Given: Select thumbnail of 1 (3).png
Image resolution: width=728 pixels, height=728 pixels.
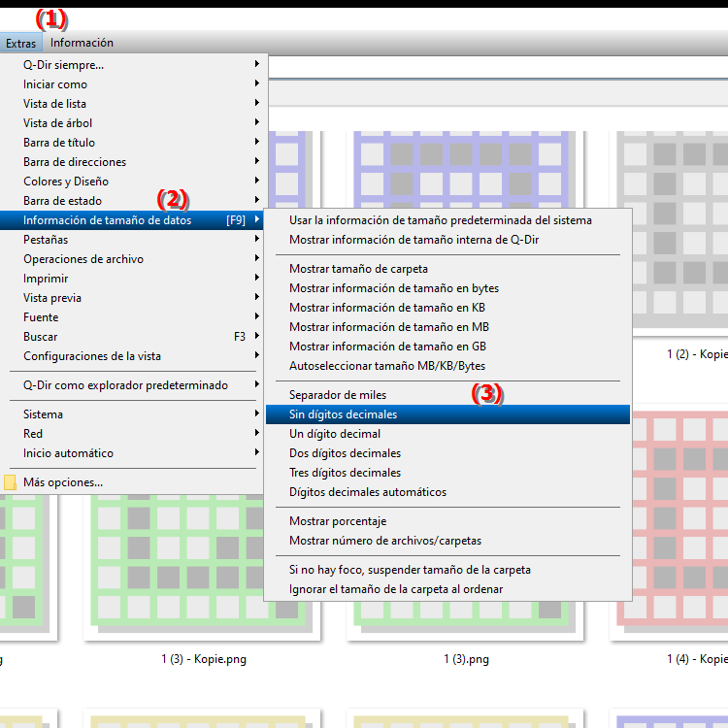Looking at the screenshot, I should 464,620.
